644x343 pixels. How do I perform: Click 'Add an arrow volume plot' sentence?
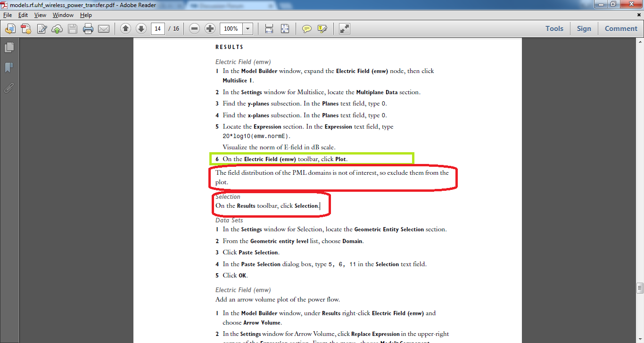pos(278,300)
